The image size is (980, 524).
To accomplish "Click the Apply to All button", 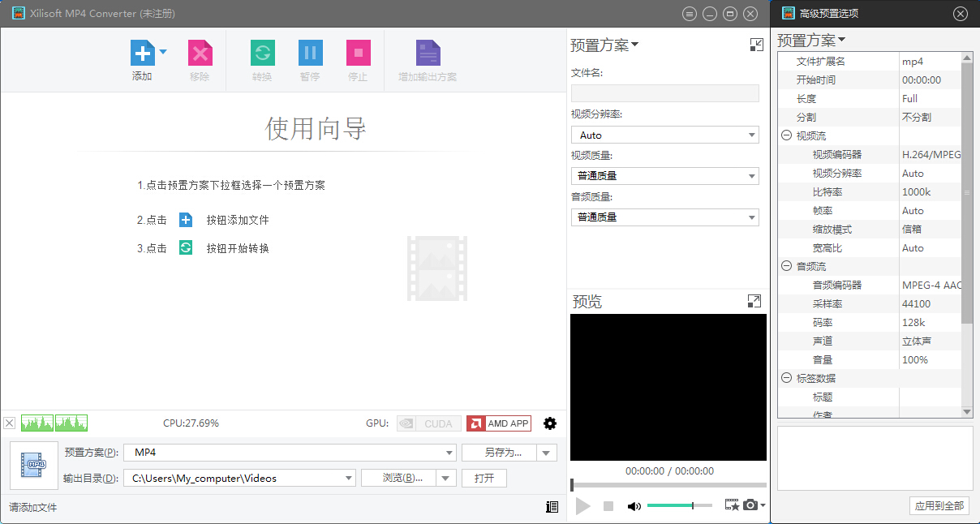I will click(x=939, y=505).
